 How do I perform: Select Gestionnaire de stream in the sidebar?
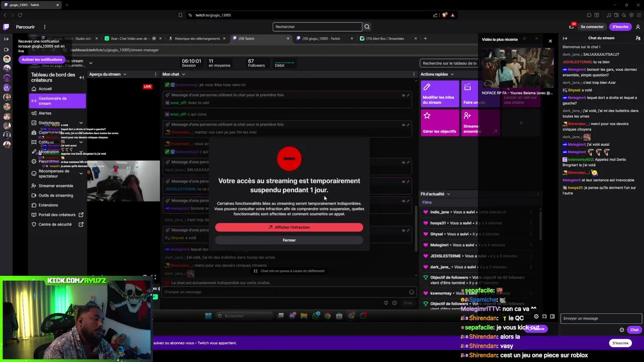[x=57, y=101]
